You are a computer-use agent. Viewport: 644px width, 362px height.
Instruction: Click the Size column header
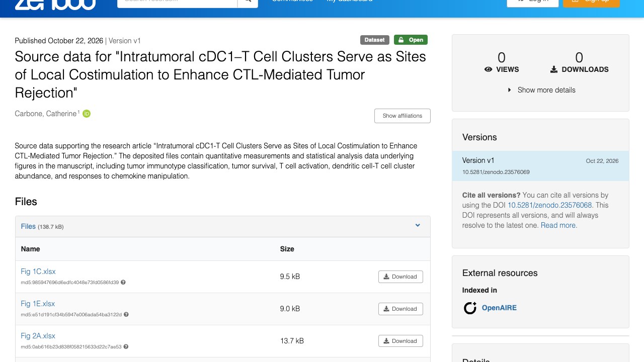coord(287,249)
